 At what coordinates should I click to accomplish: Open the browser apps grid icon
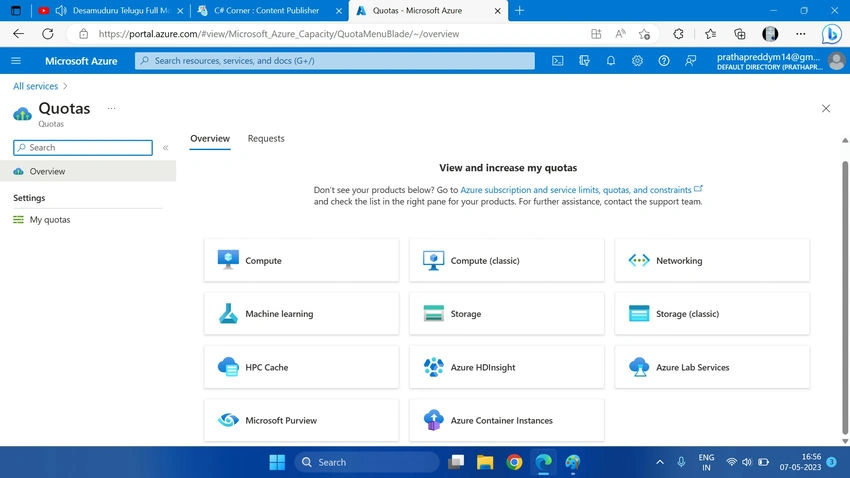[596, 34]
